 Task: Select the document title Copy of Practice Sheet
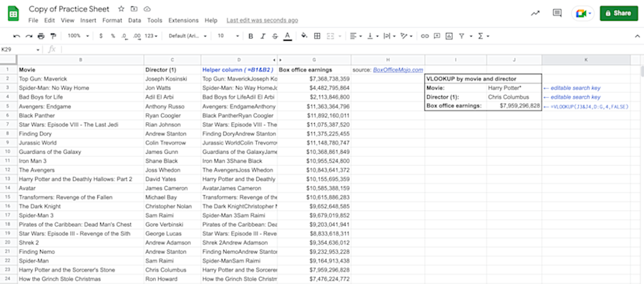(69, 9)
